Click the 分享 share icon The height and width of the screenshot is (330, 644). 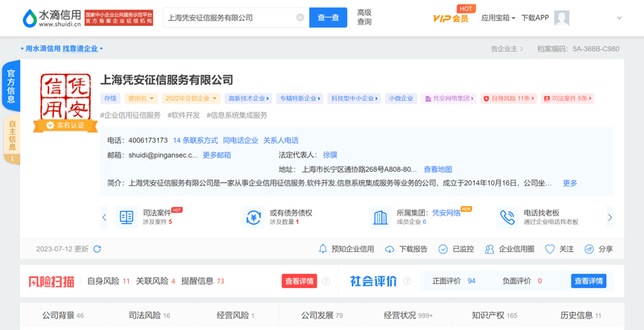click(589, 249)
